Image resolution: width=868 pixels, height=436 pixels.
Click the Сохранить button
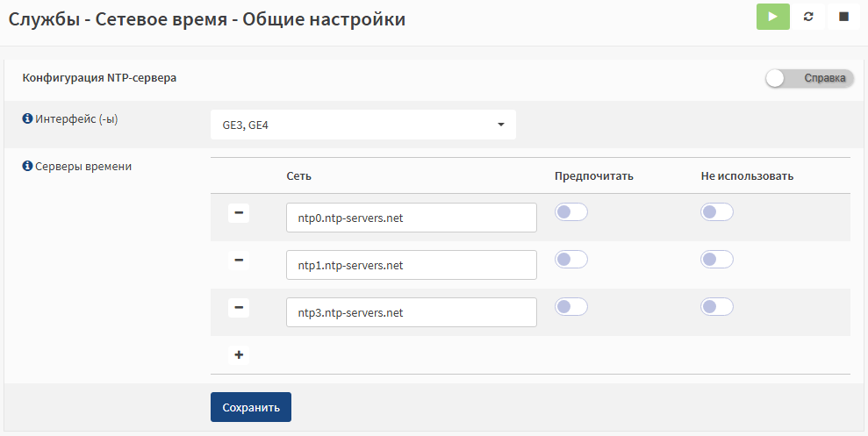251,407
